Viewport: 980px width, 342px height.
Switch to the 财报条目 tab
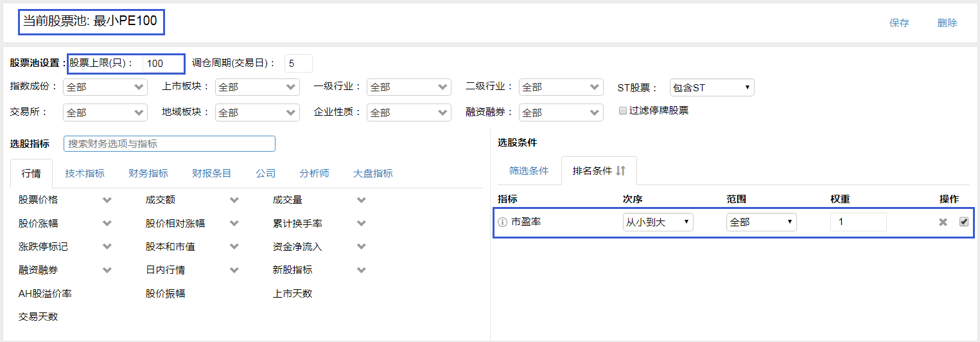212,173
